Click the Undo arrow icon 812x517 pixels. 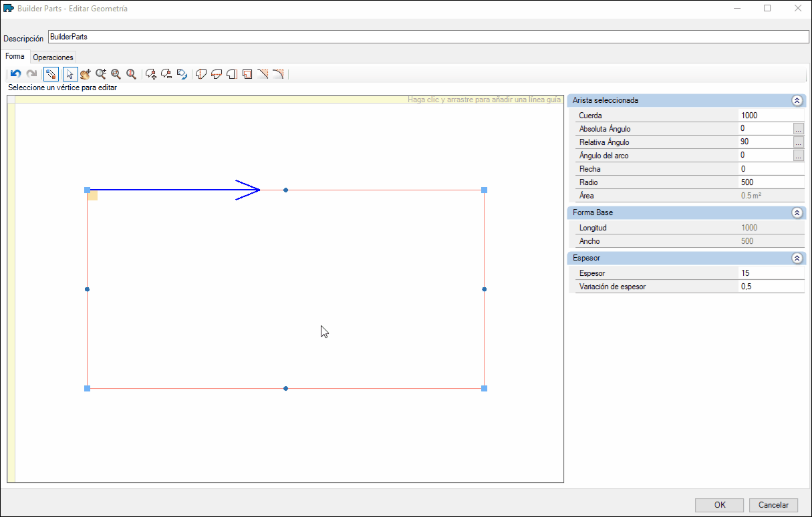[x=16, y=74]
